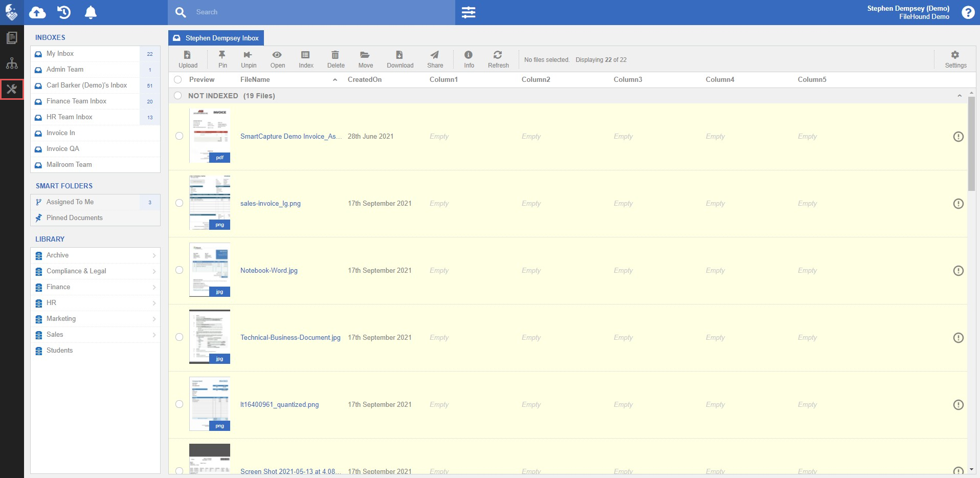Click the Info toolbar button

469,59
